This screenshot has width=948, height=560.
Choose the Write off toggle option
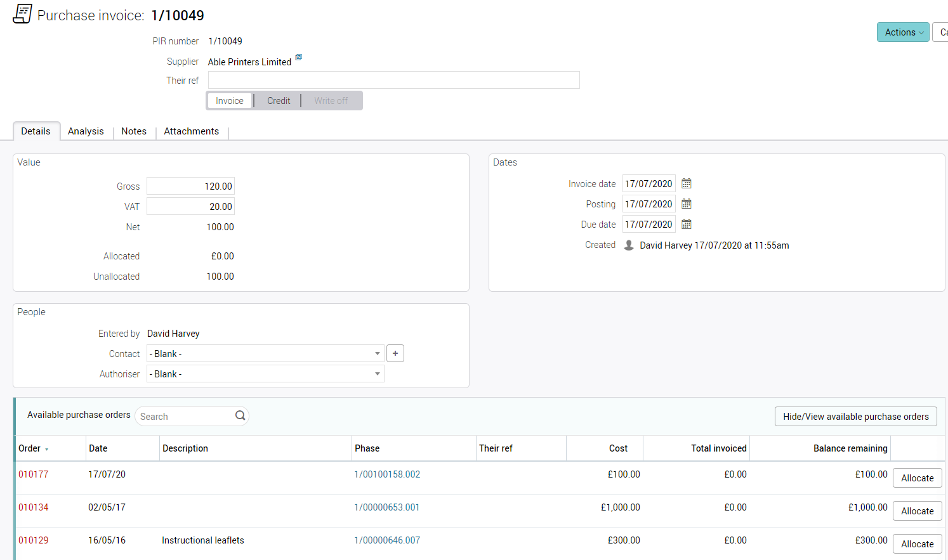coord(331,101)
